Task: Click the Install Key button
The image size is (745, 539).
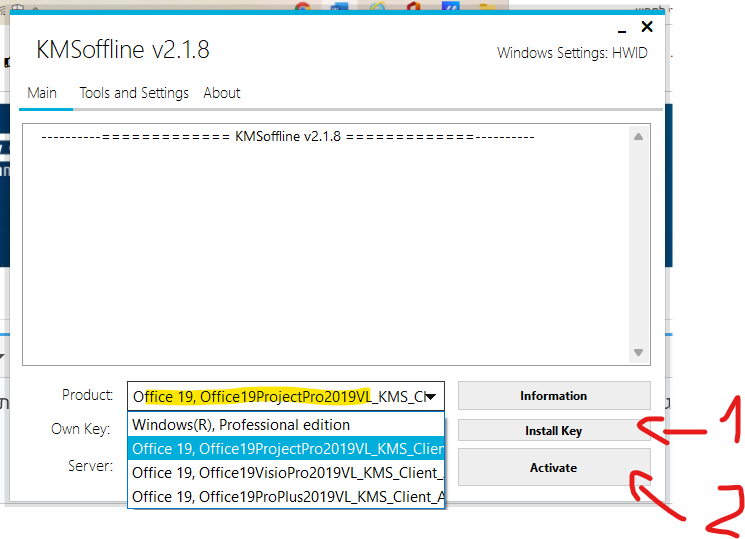Action: click(554, 431)
